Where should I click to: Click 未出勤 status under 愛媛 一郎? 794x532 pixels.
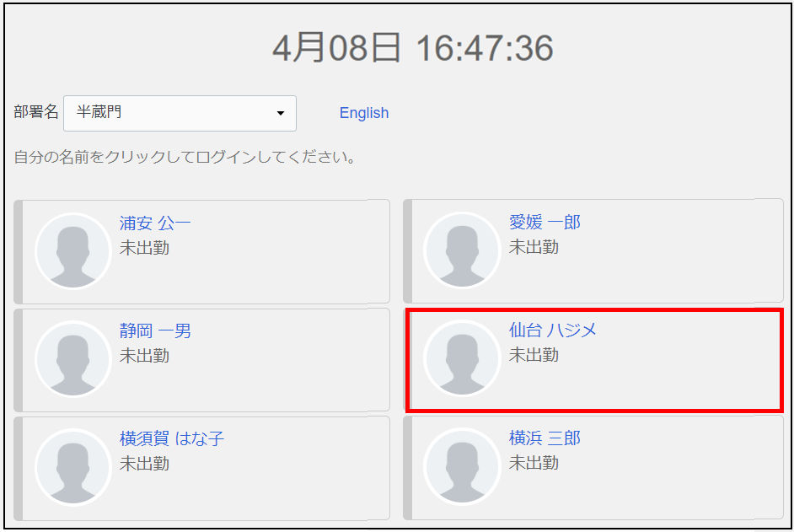click(x=534, y=247)
